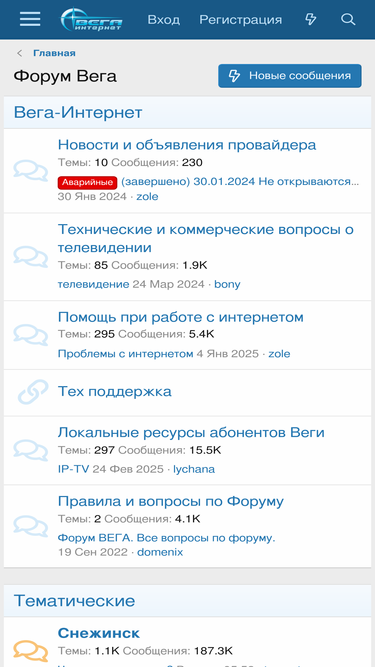This screenshot has width=375, height=667.
Task: Click the date 24 Мар 2024
Action: coord(168,284)
